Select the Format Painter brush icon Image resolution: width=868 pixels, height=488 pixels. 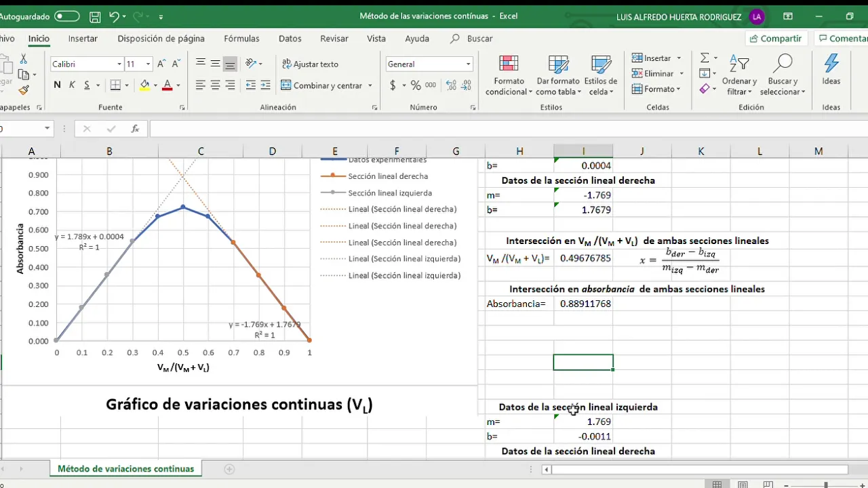point(24,89)
